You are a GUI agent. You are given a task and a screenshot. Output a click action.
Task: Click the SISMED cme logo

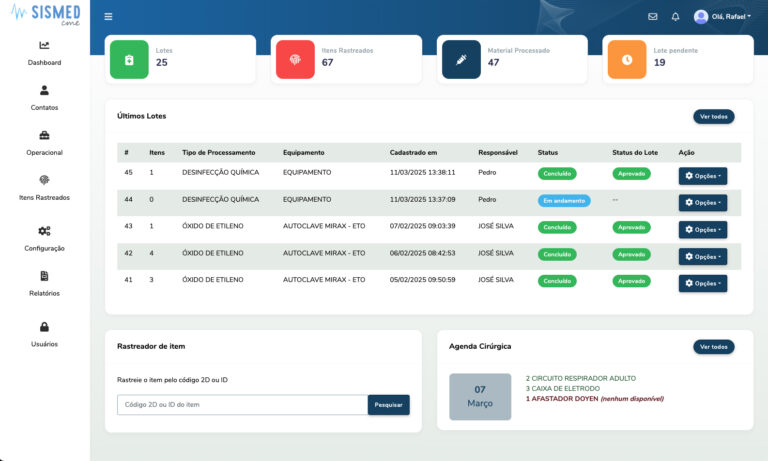[x=44, y=15]
